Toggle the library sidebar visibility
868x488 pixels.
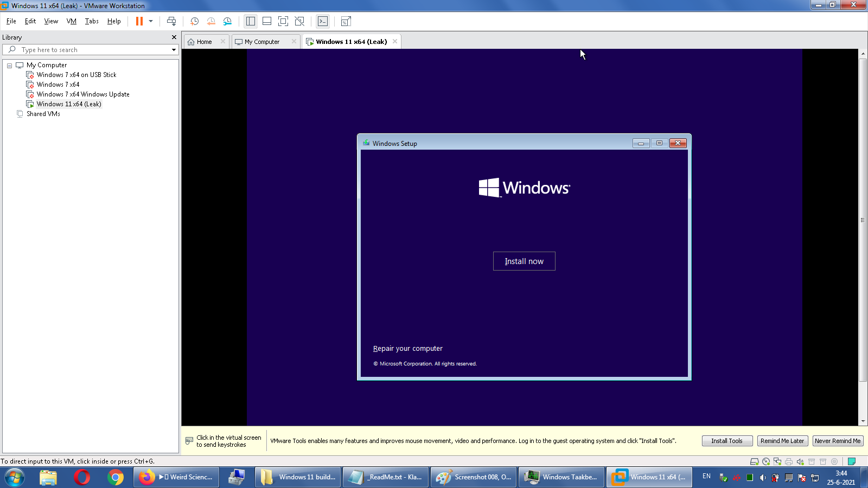pos(250,21)
